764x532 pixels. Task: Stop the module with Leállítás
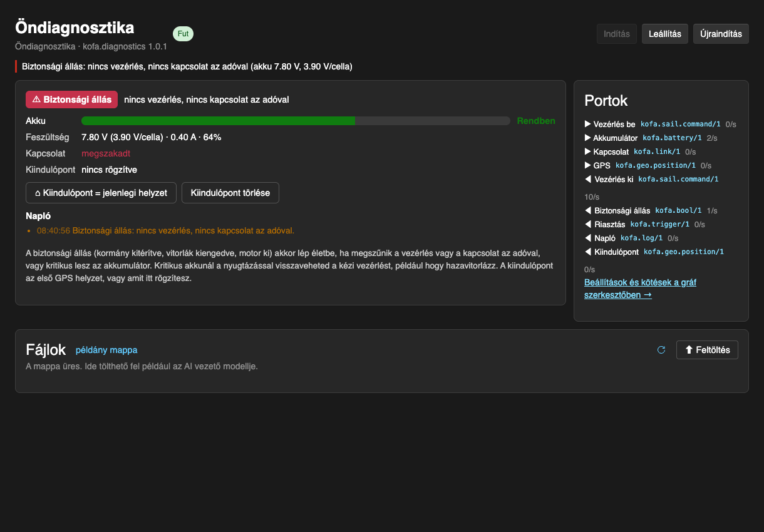(665, 34)
